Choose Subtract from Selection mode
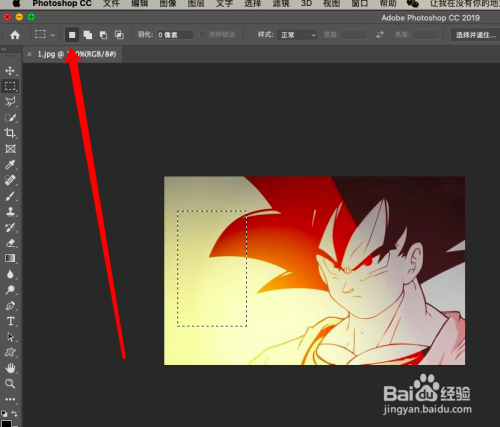This screenshot has width=500, height=427. (x=103, y=35)
